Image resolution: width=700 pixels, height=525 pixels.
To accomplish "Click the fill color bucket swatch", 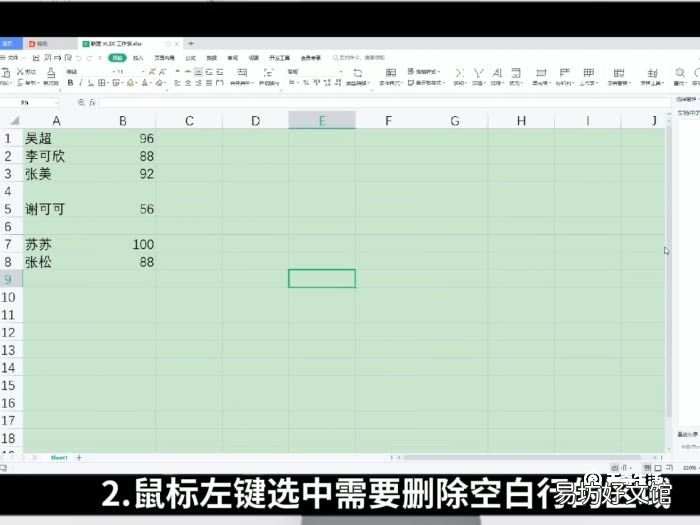I will pyautogui.click(x=130, y=83).
